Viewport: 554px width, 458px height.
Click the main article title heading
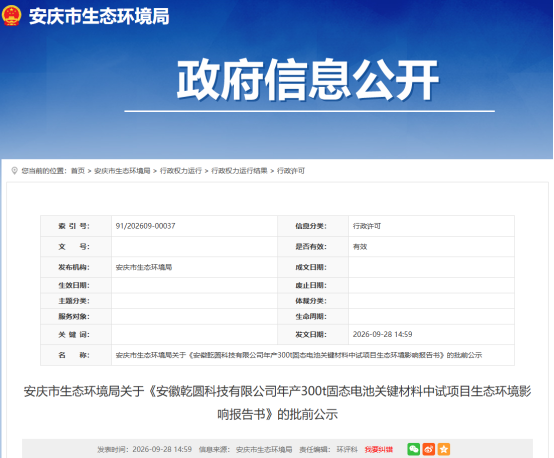[277, 403]
